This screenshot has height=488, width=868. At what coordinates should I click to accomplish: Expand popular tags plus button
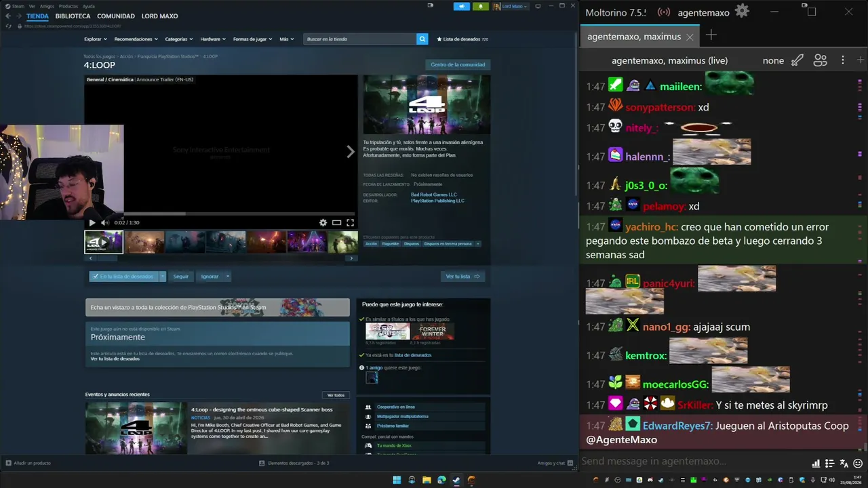(x=478, y=244)
